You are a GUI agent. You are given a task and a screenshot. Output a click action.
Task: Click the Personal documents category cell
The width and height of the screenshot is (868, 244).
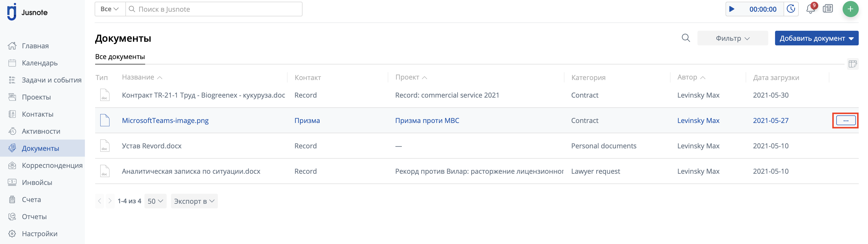coord(604,146)
